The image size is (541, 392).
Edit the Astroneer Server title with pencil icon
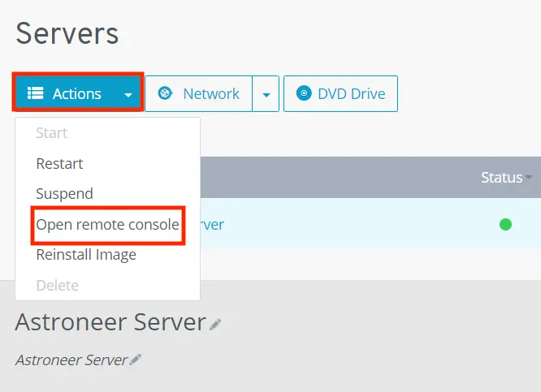click(x=215, y=325)
